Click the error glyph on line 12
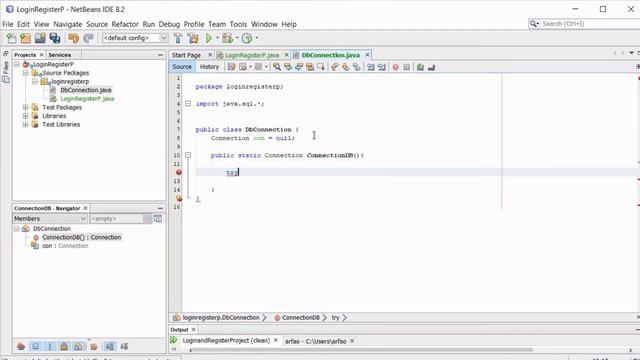The image size is (640, 360). point(178,172)
